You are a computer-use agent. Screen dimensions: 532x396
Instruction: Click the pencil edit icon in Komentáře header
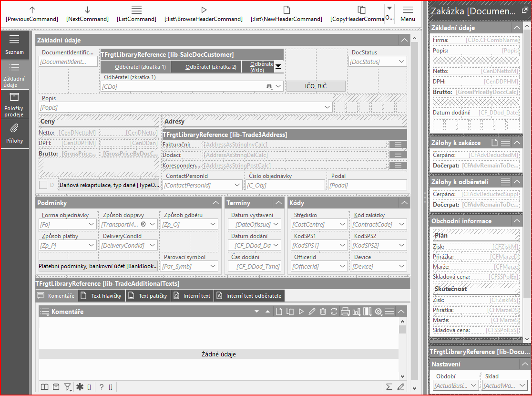312,312
